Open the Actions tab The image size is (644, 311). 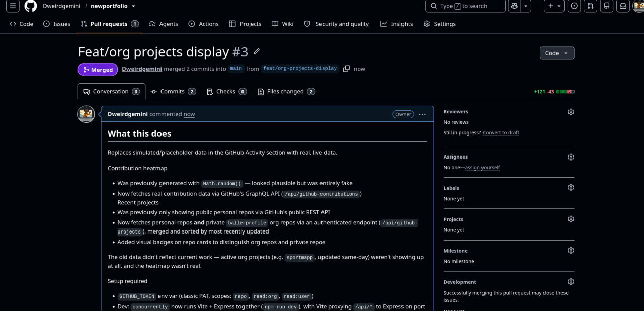203,24
